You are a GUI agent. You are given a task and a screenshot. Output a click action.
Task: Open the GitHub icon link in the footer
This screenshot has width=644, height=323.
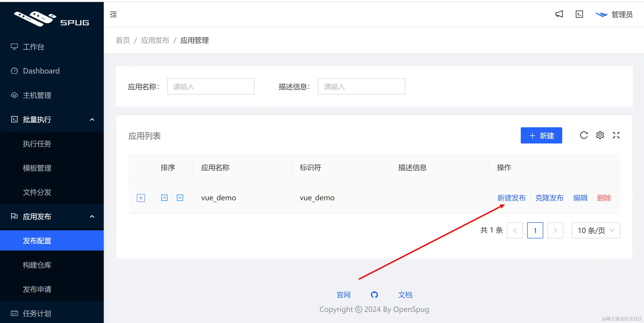[x=374, y=295]
